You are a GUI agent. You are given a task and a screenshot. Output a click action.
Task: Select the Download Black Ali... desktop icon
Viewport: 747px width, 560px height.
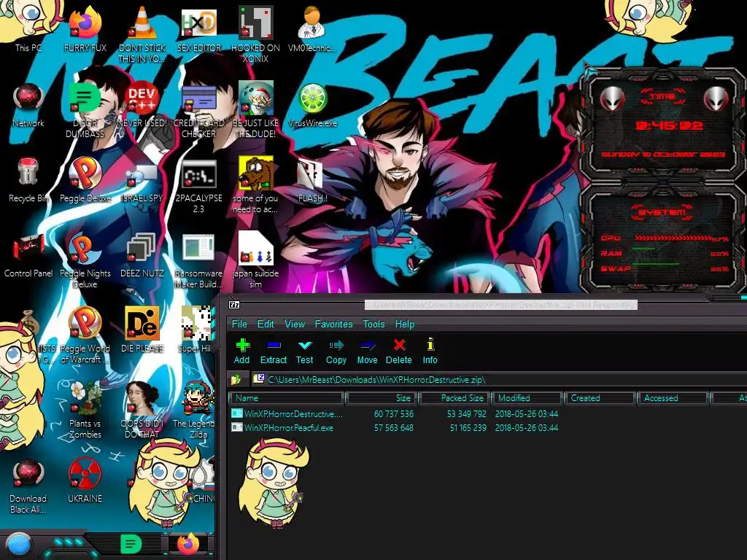pyautogui.click(x=28, y=486)
